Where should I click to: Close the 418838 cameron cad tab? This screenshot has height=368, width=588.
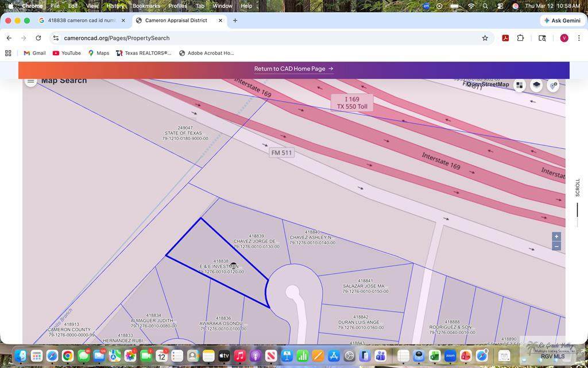click(x=123, y=21)
